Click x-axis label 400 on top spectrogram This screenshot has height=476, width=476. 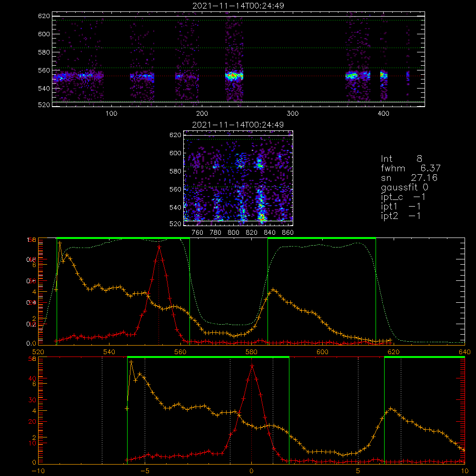(383, 114)
